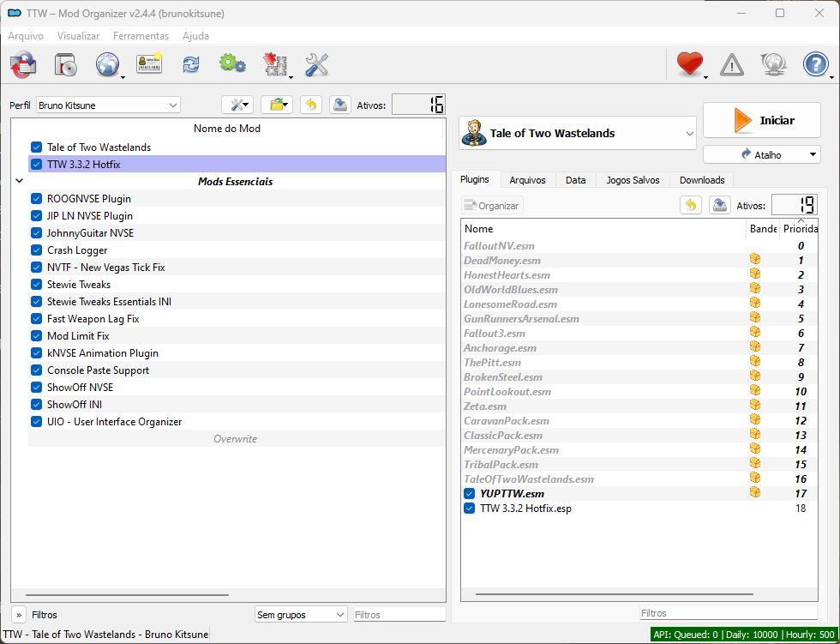840x644 pixels.
Task: Open the Perfil Bruno Kitsune dropdown
Action: click(108, 105)
